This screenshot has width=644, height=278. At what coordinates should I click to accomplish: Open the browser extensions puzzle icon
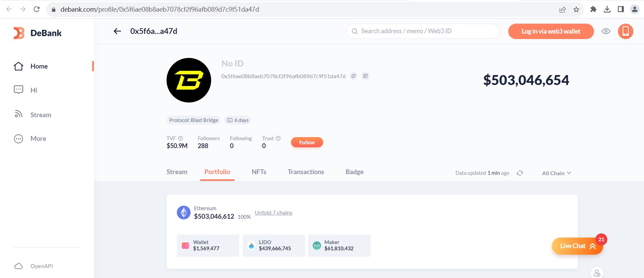coord(593,9)
